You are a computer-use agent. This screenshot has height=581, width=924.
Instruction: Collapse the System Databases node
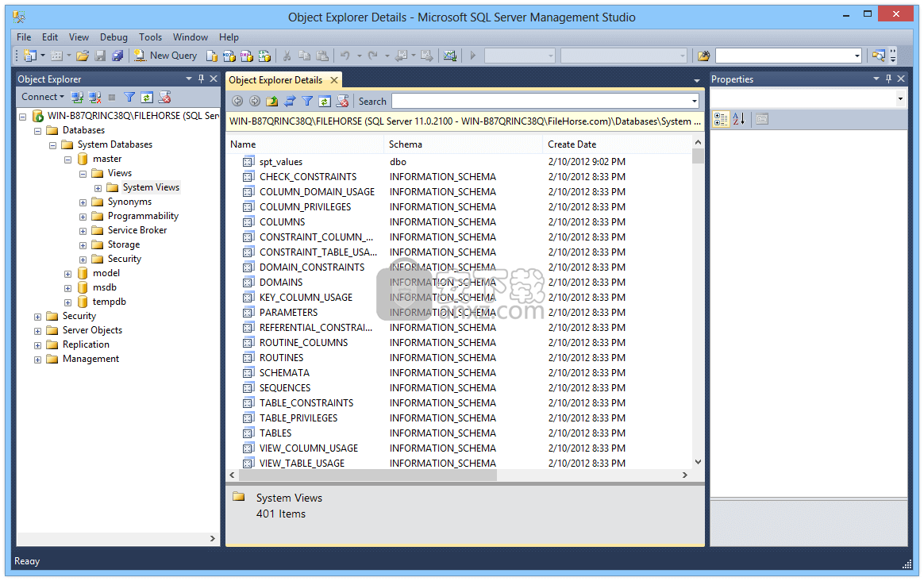(53, 145)
